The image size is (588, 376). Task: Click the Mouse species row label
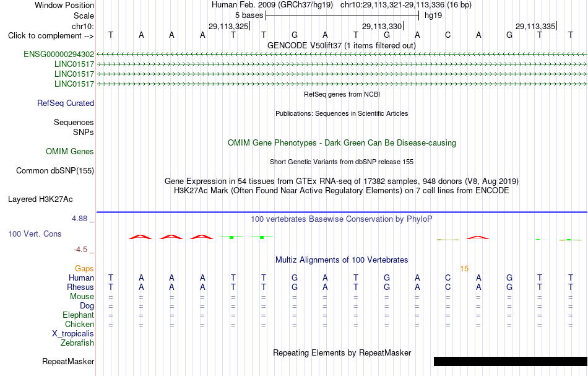pos(82,297)
